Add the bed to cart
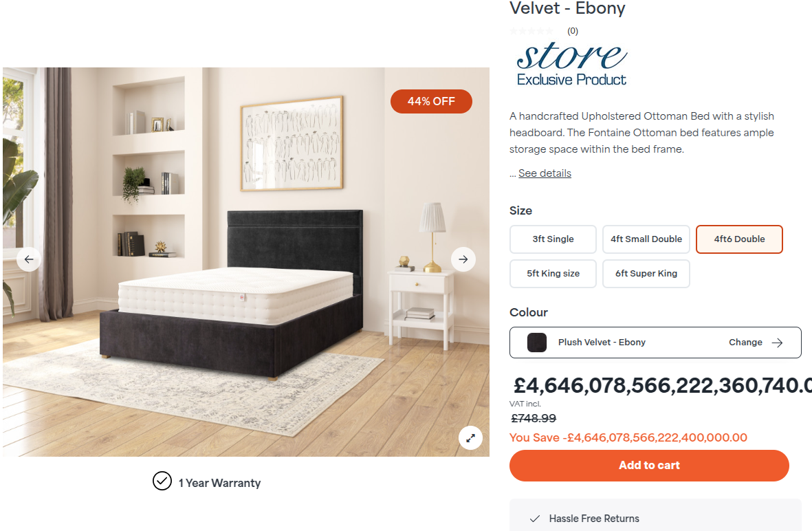The width and height of the screenshot is (812, 531). pyautogui.click(x=649, y=465)
